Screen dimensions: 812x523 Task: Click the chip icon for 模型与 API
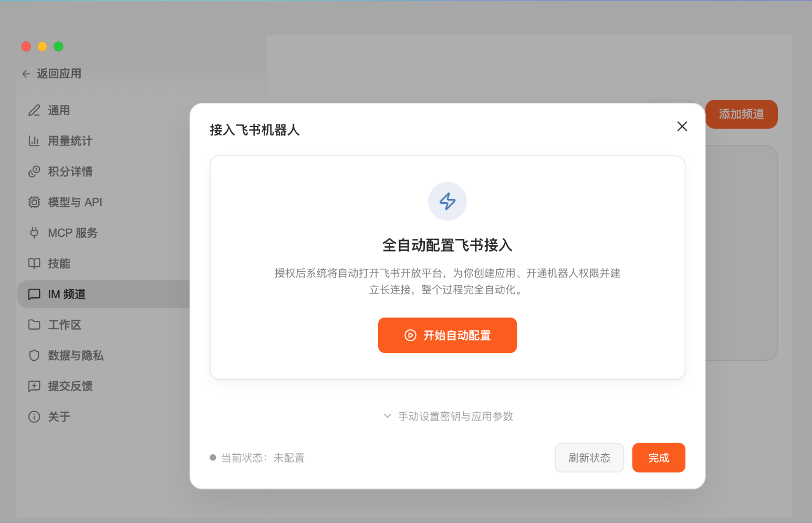coord(34,202)
